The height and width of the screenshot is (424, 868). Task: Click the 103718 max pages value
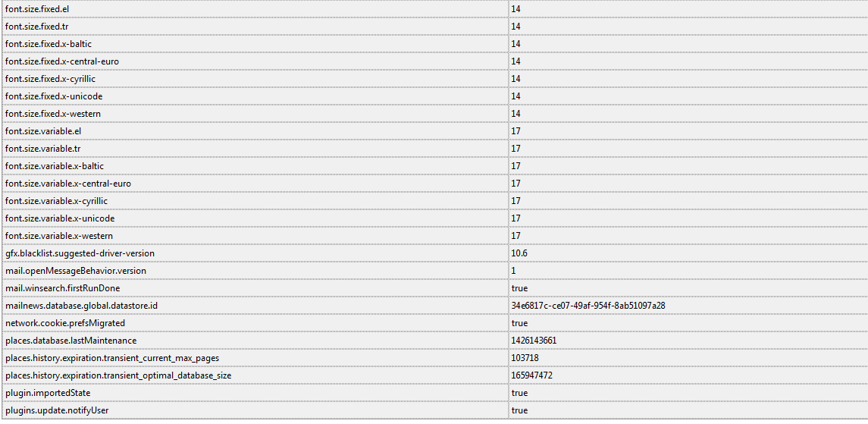525,358
